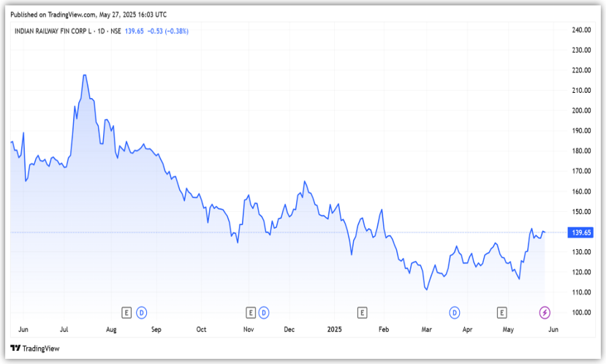Select the January 2025 earnings E marker

tap(362, 312)
